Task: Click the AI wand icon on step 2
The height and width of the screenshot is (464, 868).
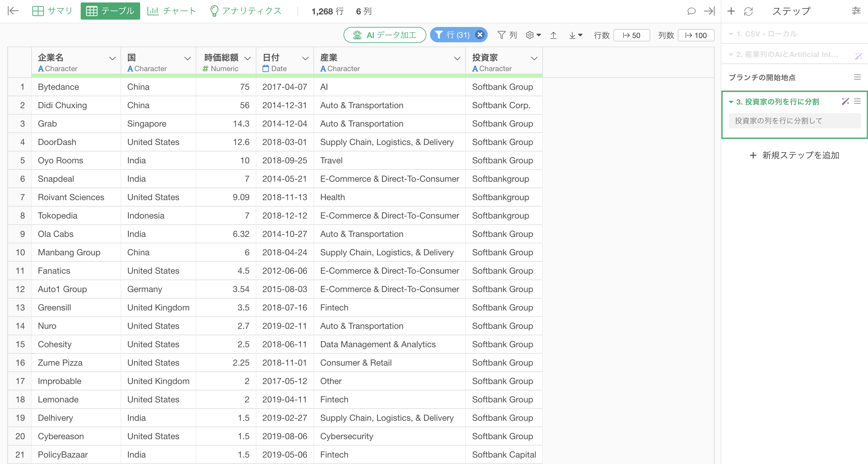Action: pos(858,56)
